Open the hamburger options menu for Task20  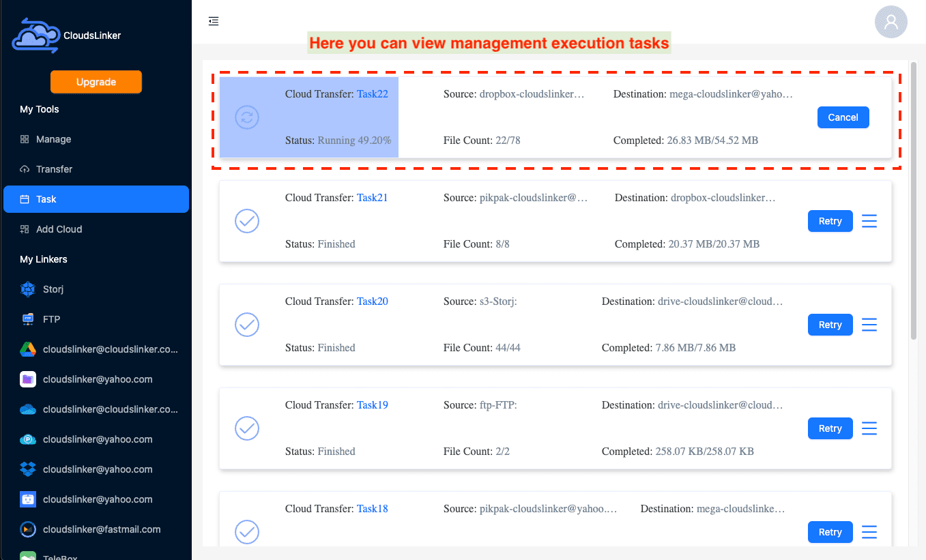pyautogui.click(x=869, y=325)
